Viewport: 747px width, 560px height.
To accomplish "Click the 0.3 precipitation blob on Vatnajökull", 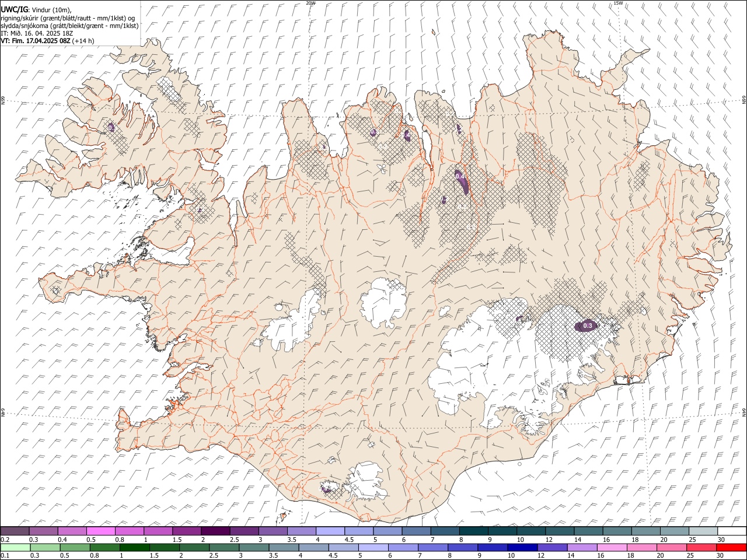I will [587, 326].
